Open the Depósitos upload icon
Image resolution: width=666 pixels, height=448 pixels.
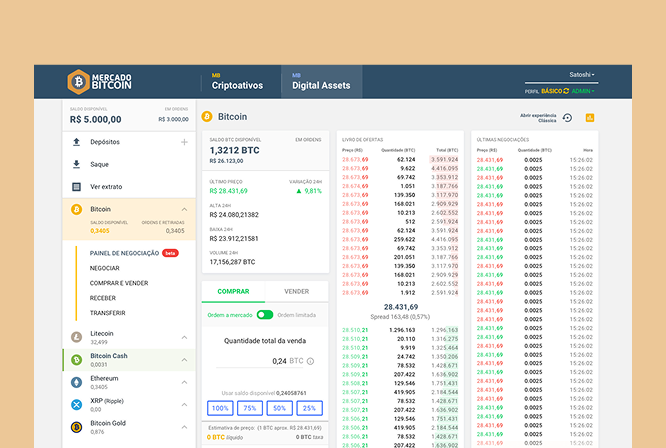(x=76, y=142)
